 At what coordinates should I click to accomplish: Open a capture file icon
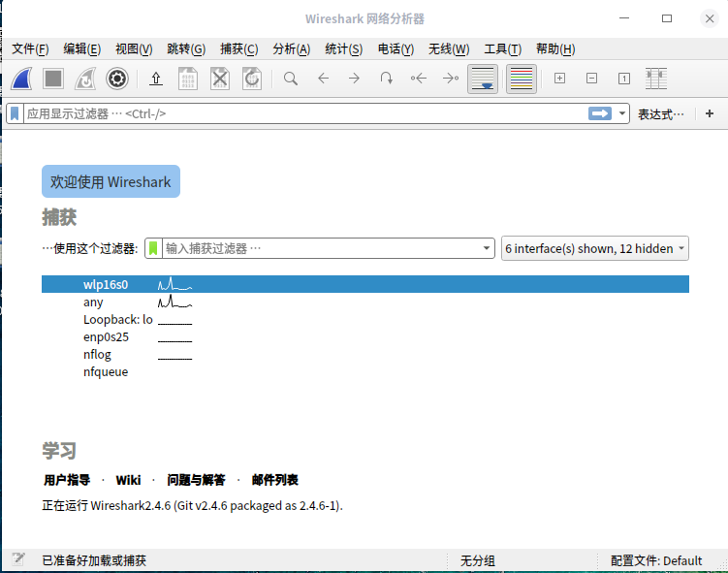(156, 79)
